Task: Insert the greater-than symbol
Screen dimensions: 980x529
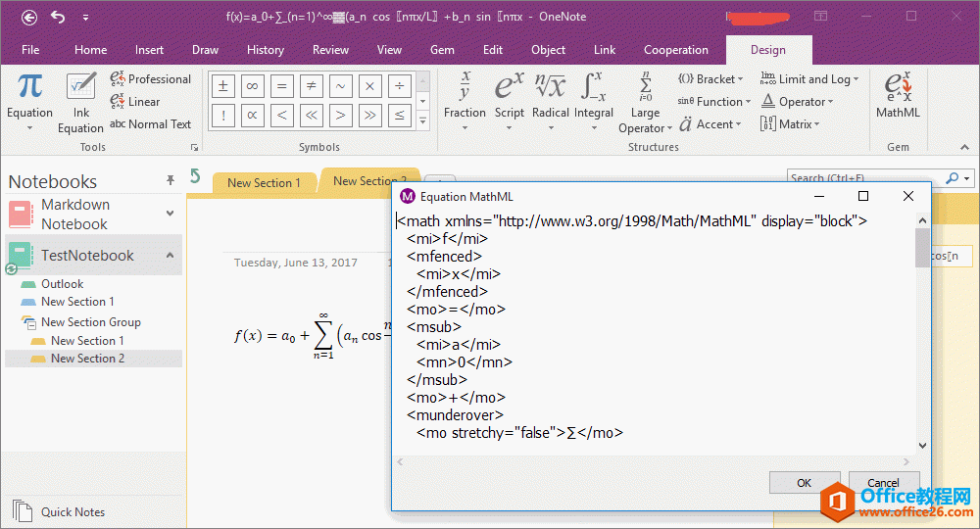Action: pos(341,115)
